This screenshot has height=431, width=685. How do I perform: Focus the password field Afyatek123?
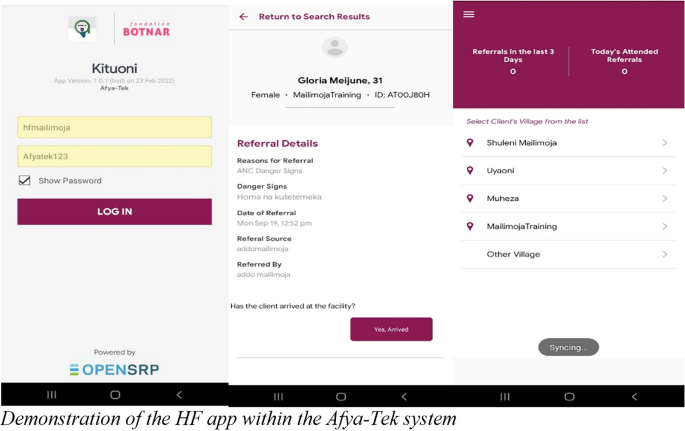point(114,156)
